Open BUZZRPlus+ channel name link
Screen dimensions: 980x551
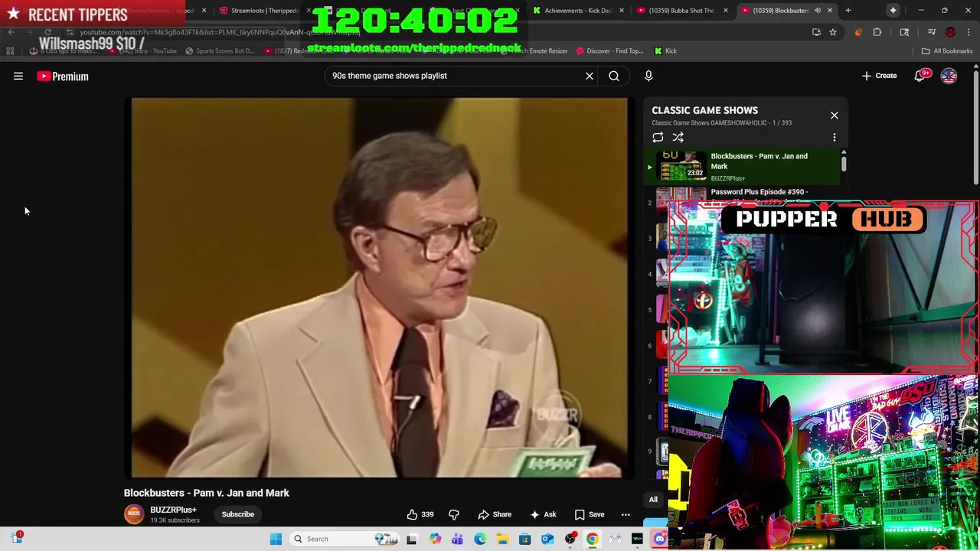pos(173,510)
